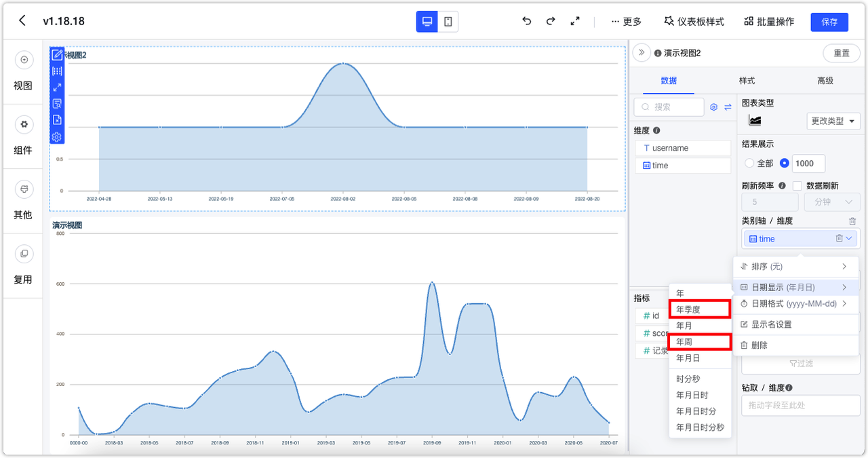Image resolution: width=868 pixels, height=458 pixels.
Task: Open the 日期格式 (yyyy-MM-dd) submenu
Action: [x=795, y=303]
